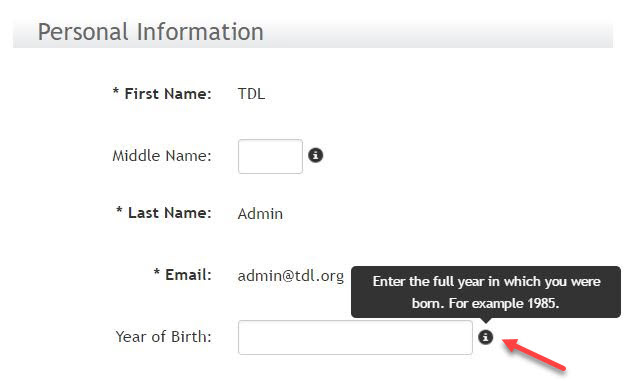Click the Last Name label

[169, 213]
